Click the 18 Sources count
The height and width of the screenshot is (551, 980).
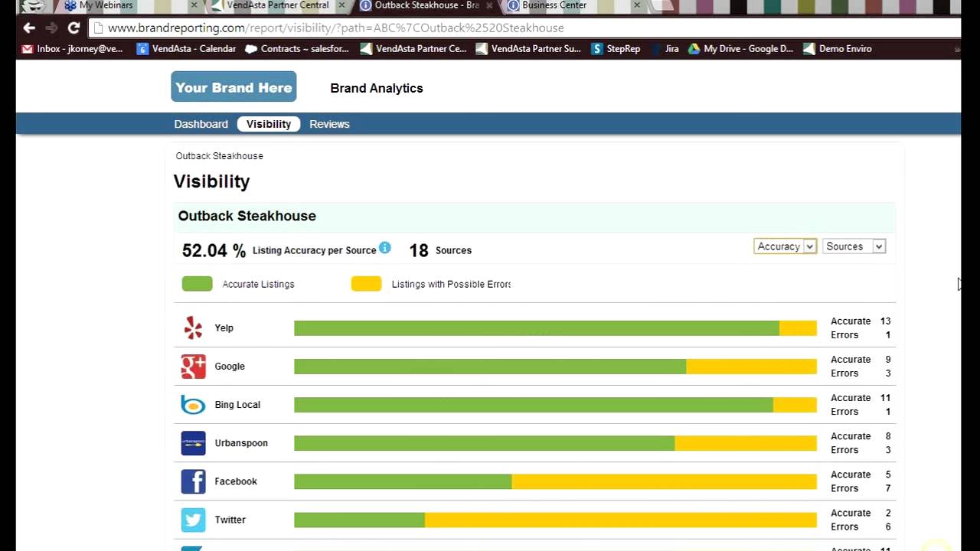click(x=440, y=250)
